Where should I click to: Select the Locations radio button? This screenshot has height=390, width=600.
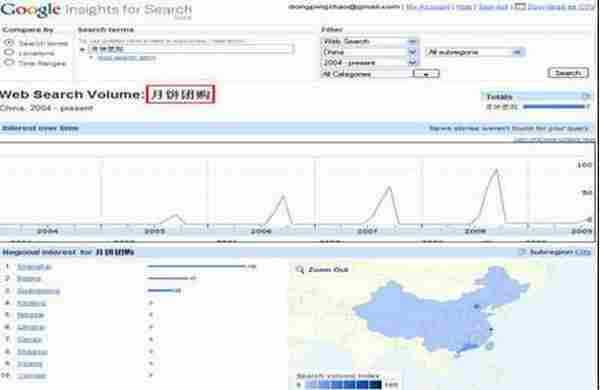click(x=10, y=53)
